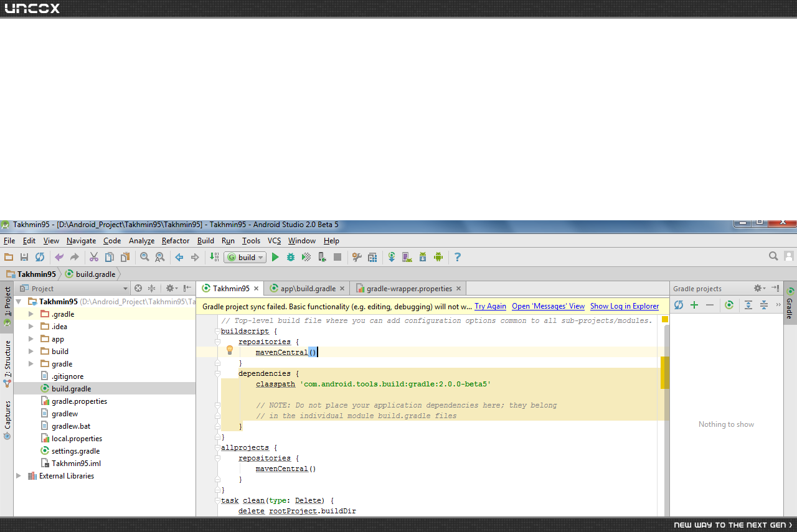Click the green Run play button
This screenshot has height=532, width=797.
point(275,257)
